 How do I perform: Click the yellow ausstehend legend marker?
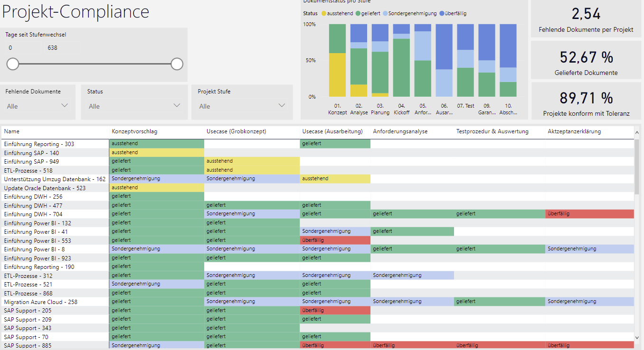click(323, 13)
